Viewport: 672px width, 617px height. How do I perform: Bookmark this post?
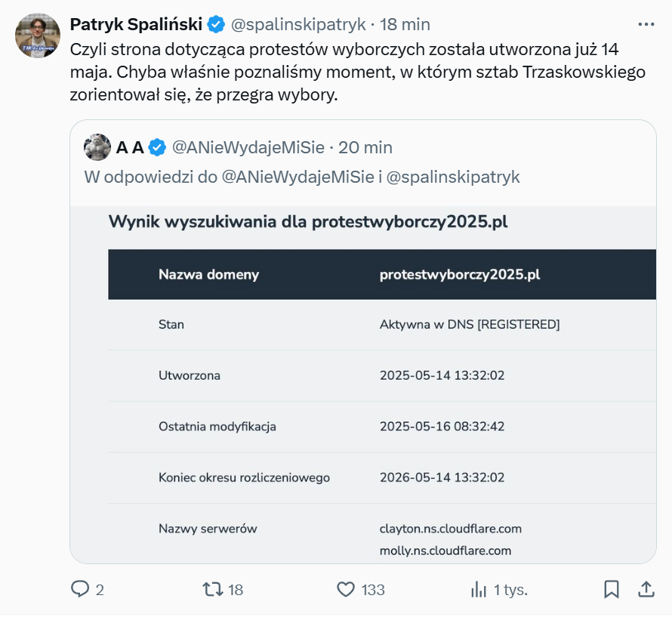coord(612,589)
